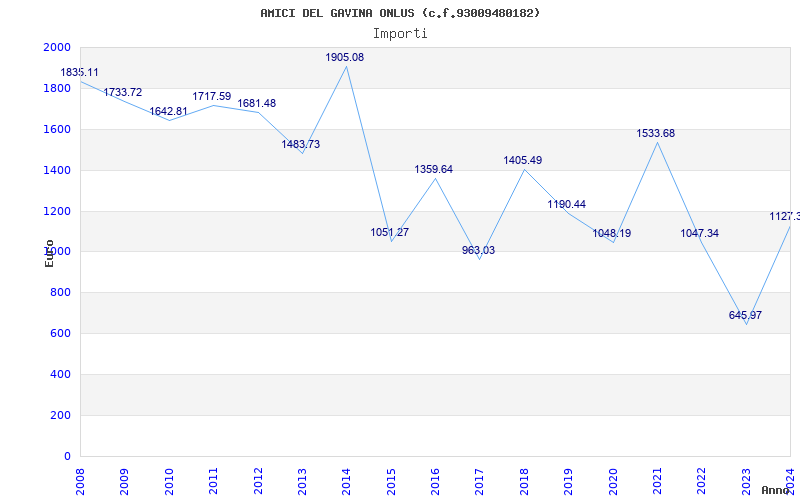Click the 963.03 value label for 2017
Image resolution: width=800 pixels, height=500 pixels.
[x=478, y=251]
